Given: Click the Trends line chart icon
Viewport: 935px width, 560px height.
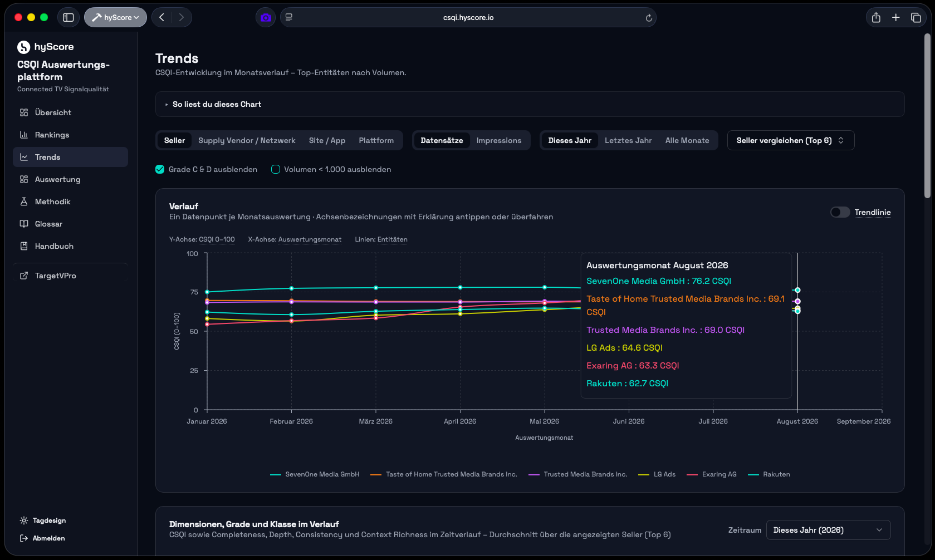Looking at the screenshot, I should [x=24, y=157].
